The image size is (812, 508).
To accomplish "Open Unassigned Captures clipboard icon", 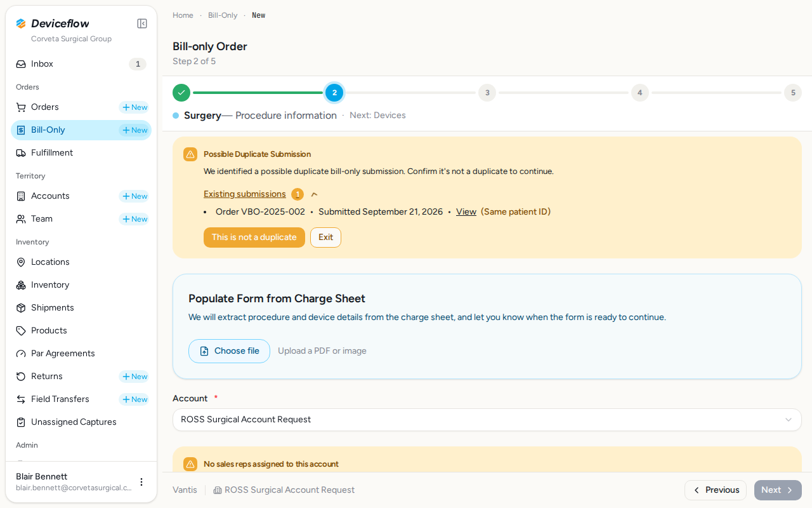I will (21, 422).
